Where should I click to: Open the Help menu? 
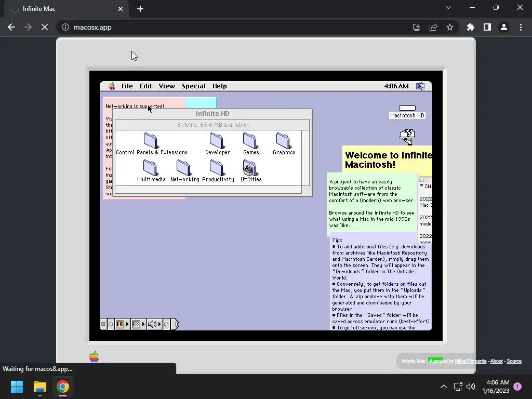pos(220,86)
